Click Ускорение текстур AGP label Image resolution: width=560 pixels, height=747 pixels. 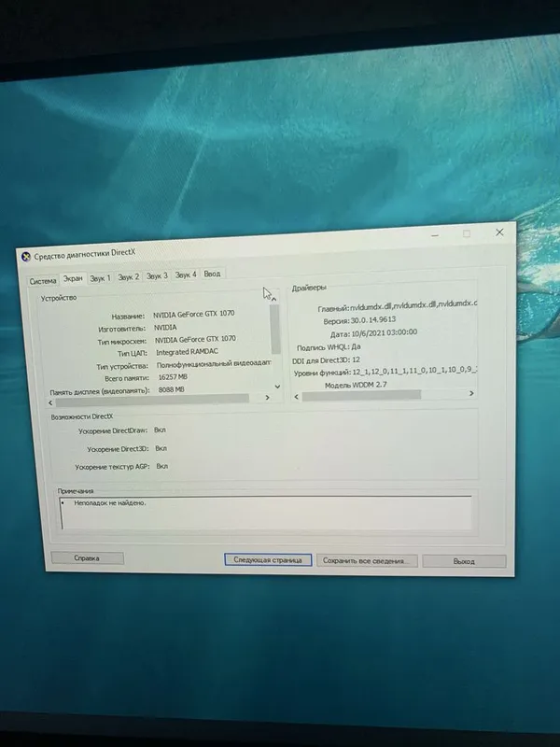coord(112,468)
